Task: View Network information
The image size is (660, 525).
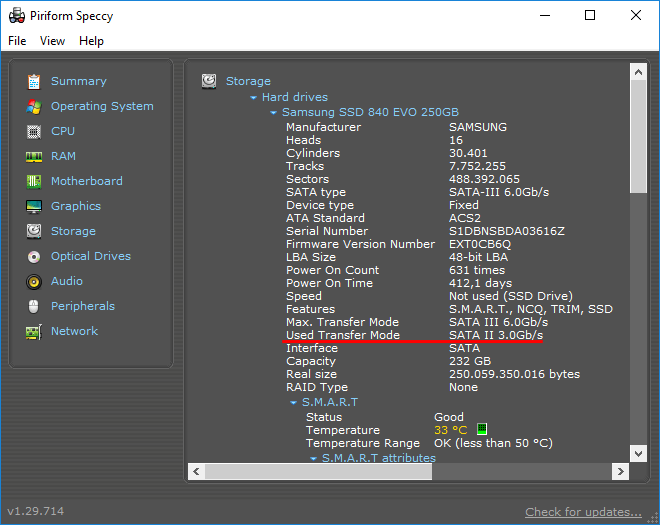Action: [75, 331]
